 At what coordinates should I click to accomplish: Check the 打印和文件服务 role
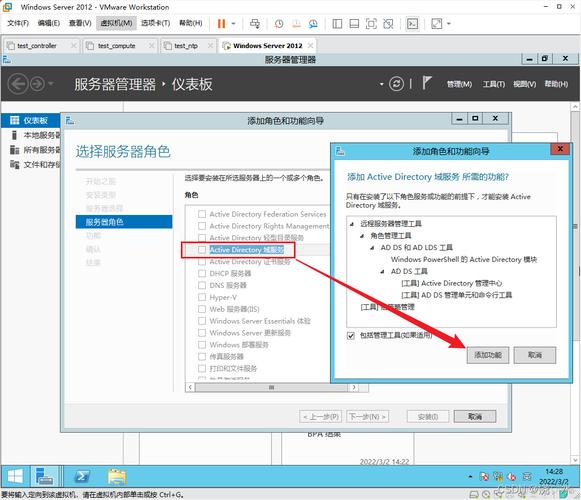tap(202, 368)
